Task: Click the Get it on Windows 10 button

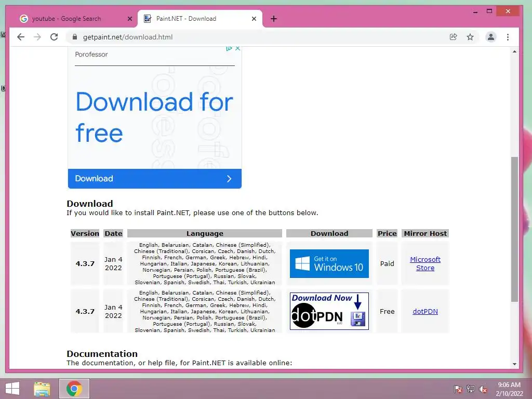Action: click(x=329, y=263)
